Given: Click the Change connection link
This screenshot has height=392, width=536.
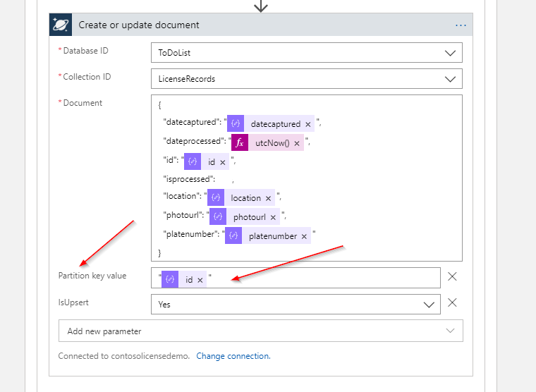Looking at the screenshot, I should click(x=233, y=356).
